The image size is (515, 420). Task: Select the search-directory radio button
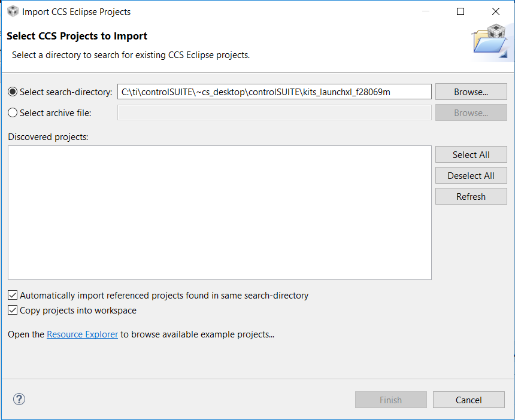pyautogui.click(x=13, y=92)
